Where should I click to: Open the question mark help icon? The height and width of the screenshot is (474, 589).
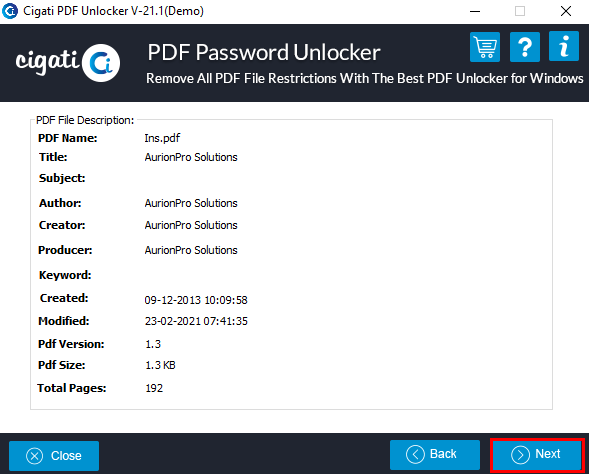click(524, 47)
